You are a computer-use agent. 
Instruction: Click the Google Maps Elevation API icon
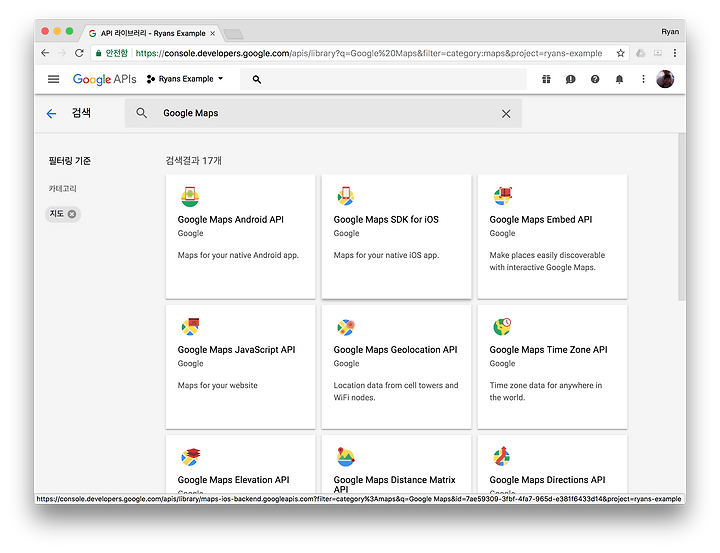pos(190,457)
